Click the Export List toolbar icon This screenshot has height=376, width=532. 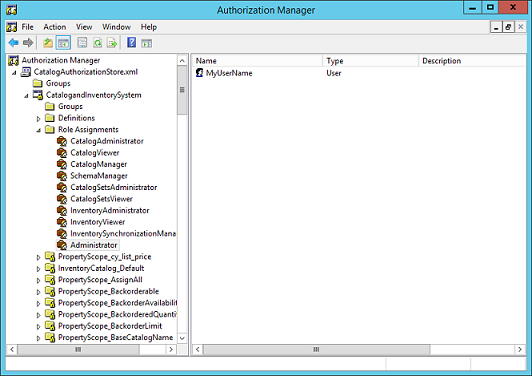point(112,43)
